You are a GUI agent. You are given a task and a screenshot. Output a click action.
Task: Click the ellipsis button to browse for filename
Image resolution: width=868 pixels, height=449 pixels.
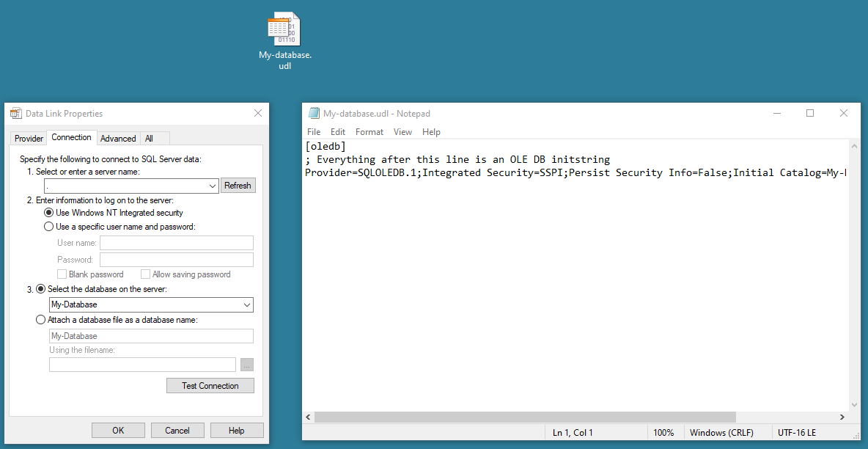247,364
